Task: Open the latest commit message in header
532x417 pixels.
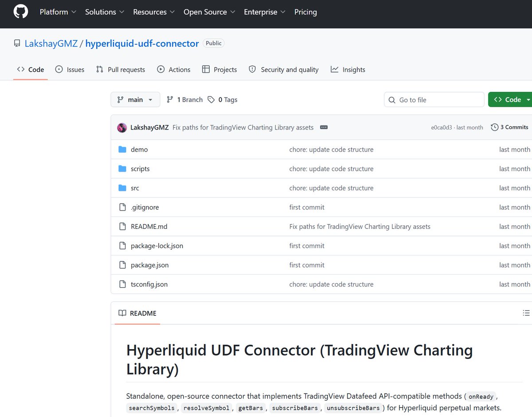Action: pyautogui.click(x=243, y=127)
